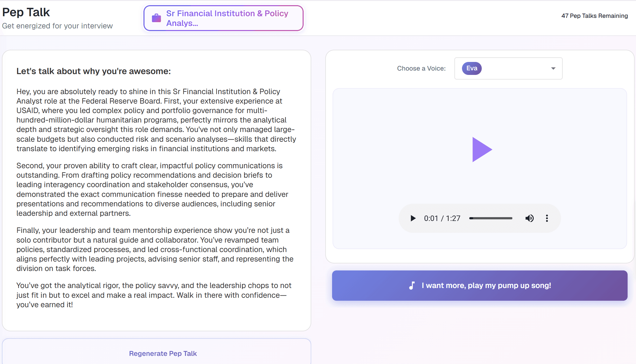Click the paragraph starting with "Finally, your leadership"
Viewport: 636px width, 364px height.
click(154, 249)
